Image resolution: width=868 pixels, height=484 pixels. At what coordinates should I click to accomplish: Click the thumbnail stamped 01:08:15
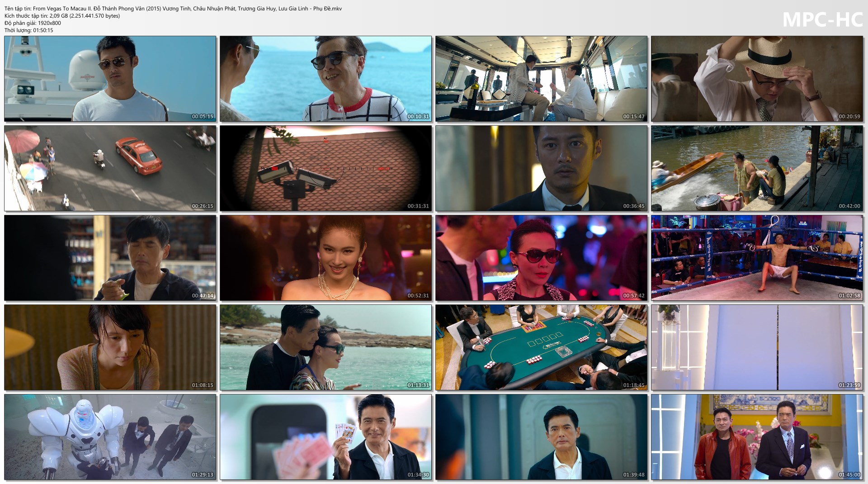(110, 347)
